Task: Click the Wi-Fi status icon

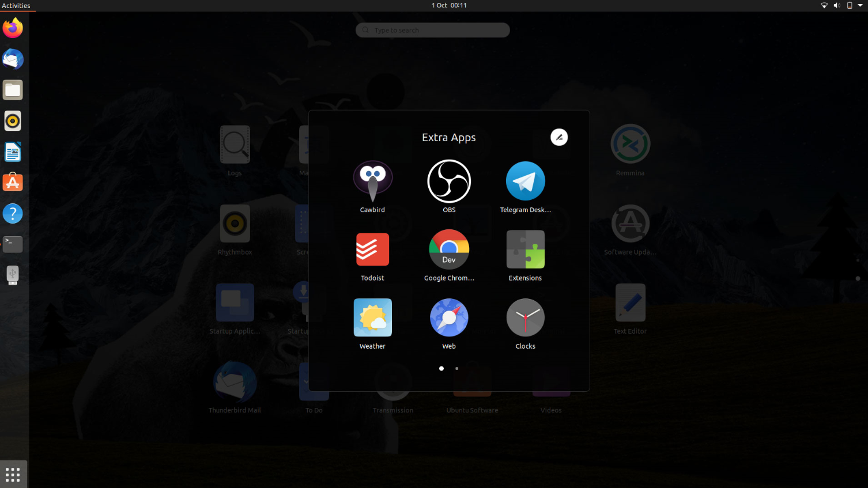Action: pyautogui.click(x=824, y=5)
